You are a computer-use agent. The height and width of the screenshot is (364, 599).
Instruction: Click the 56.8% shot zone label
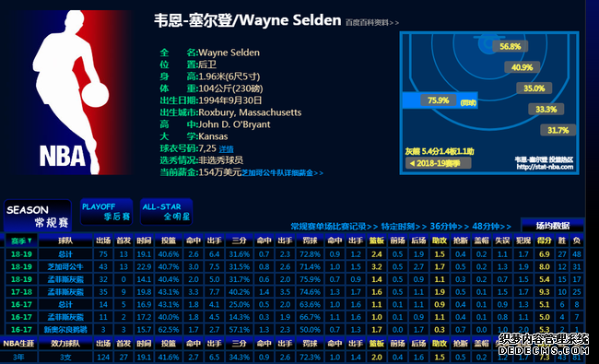pos(510,46)
